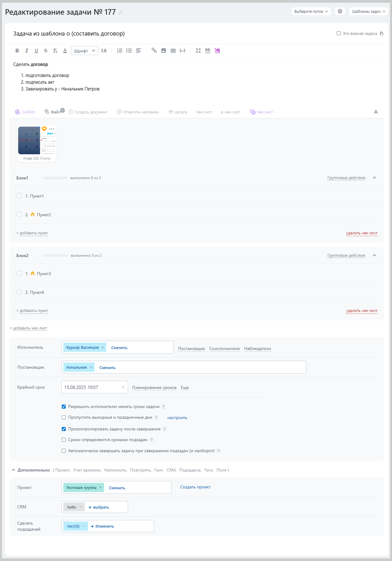Switch the editor to fullscreen mode
392x561 pixels.
click(198, 51)
